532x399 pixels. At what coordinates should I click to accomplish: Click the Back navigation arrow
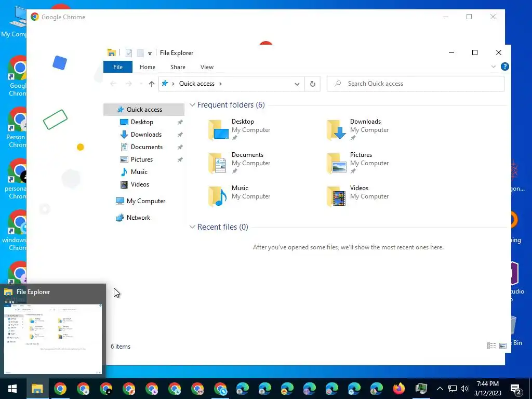[113, 84]
